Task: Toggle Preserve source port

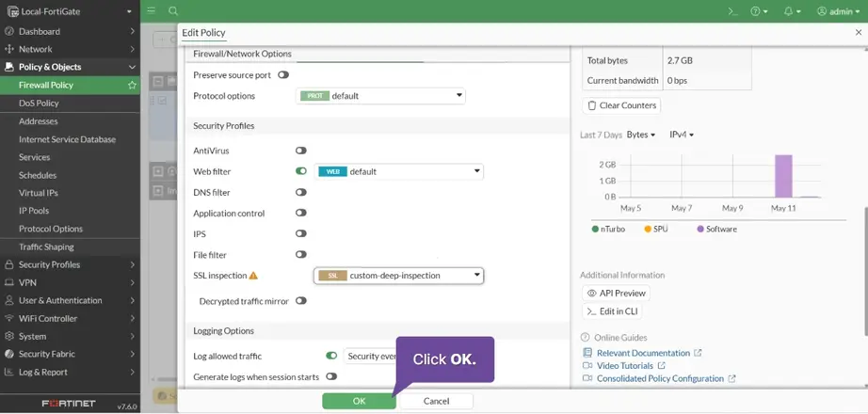Action: tap(283, 74)
